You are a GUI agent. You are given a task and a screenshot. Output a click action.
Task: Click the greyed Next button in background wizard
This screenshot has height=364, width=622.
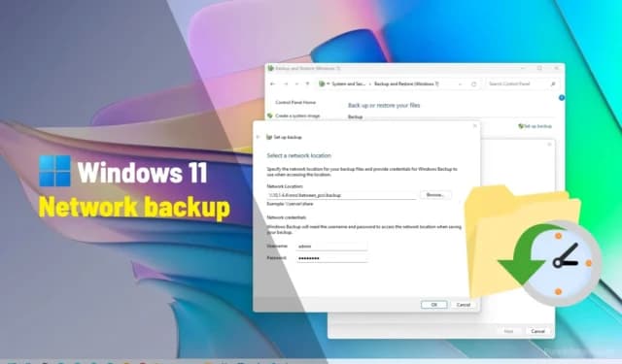click(508, 331)
